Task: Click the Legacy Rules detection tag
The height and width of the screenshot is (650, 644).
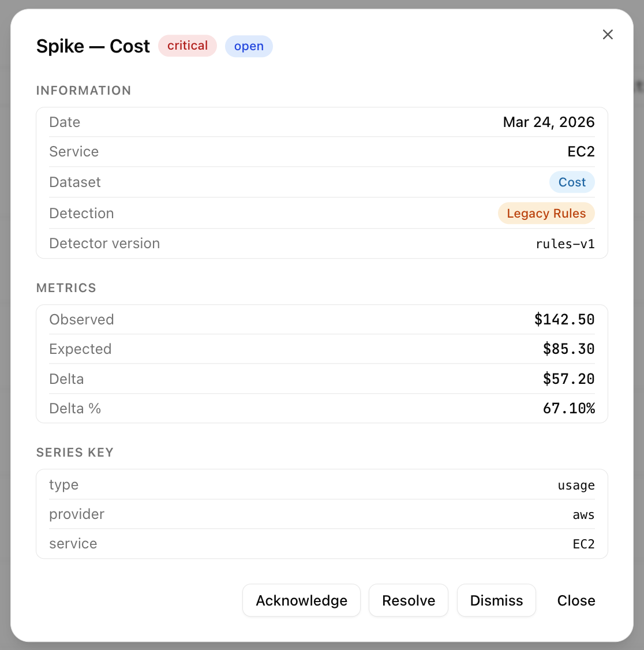Action: pyautogui.click(x=546, y=214)
